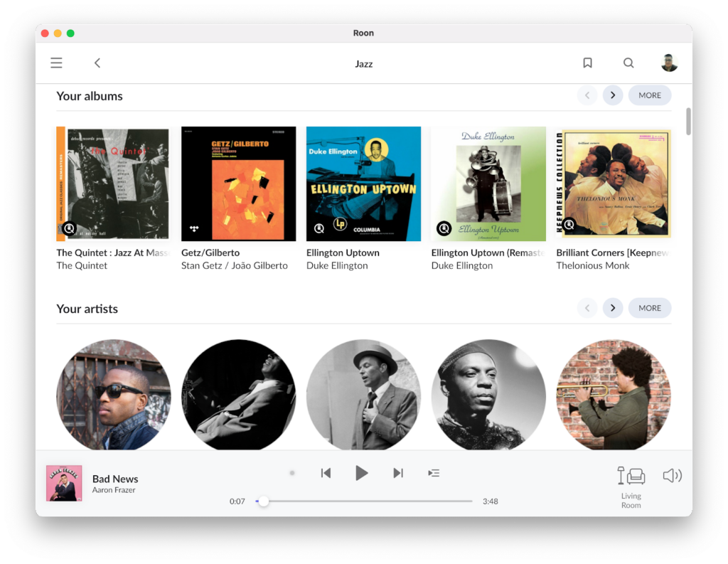Click the 0:07 elapsed time
The height and width of the screenshot is (564, 728).
237,501
